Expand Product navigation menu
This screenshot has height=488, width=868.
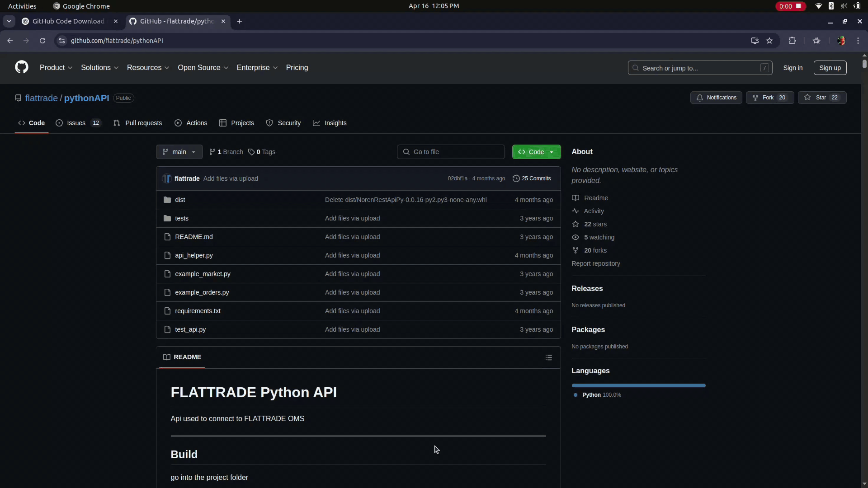point(56,67)
